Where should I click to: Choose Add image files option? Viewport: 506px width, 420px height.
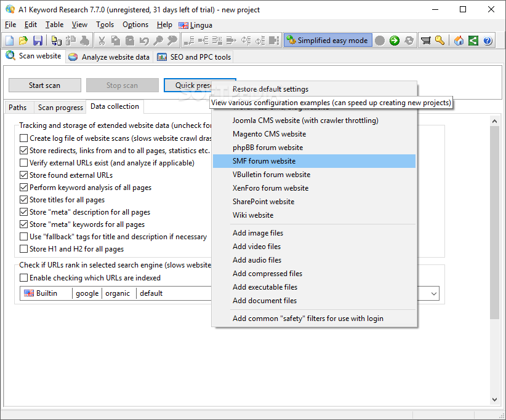314,232
